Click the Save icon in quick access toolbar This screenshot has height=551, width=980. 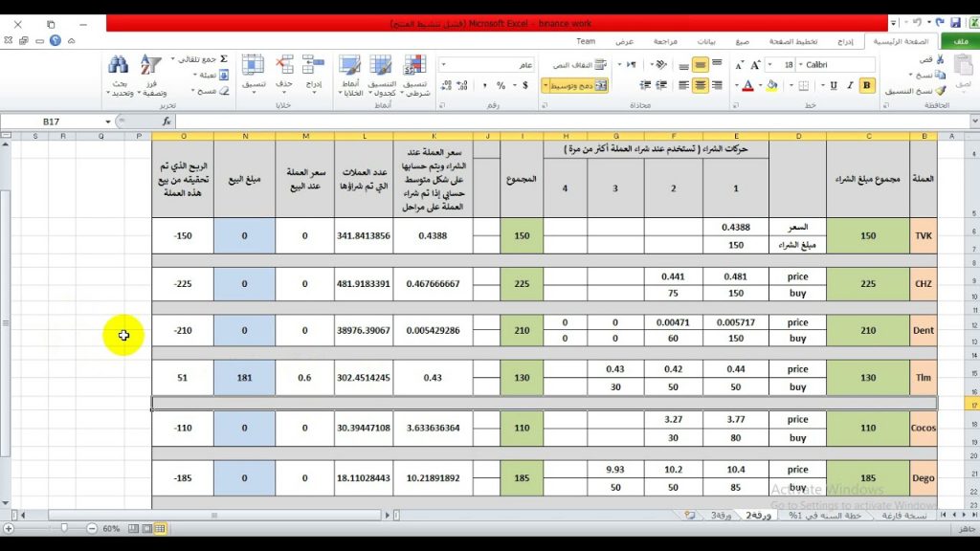pos(955,23)
